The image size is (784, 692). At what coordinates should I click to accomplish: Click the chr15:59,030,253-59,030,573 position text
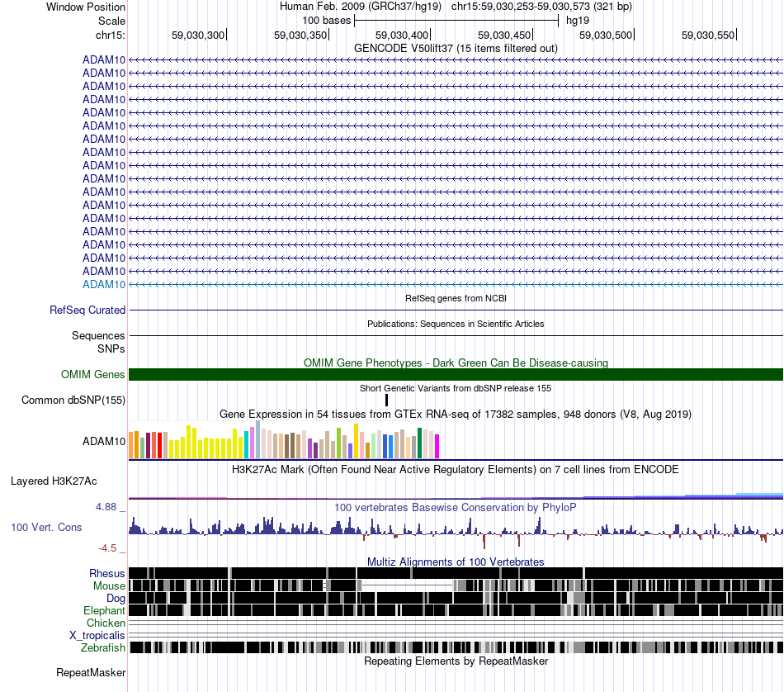tap(541, 7)
